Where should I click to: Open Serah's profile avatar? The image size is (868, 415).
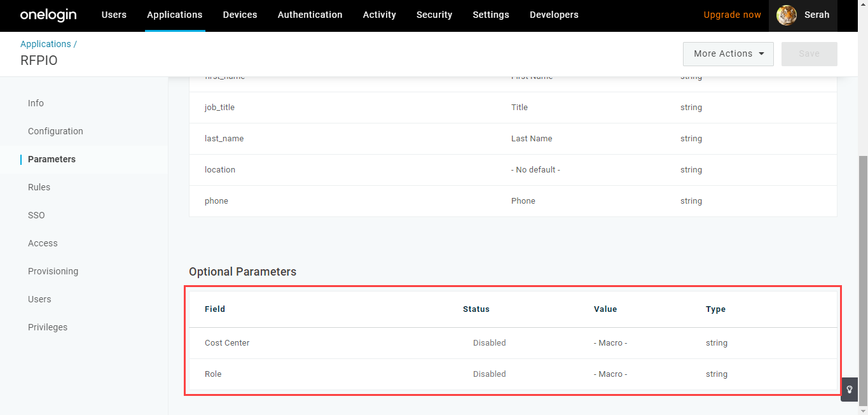point(787,15)
